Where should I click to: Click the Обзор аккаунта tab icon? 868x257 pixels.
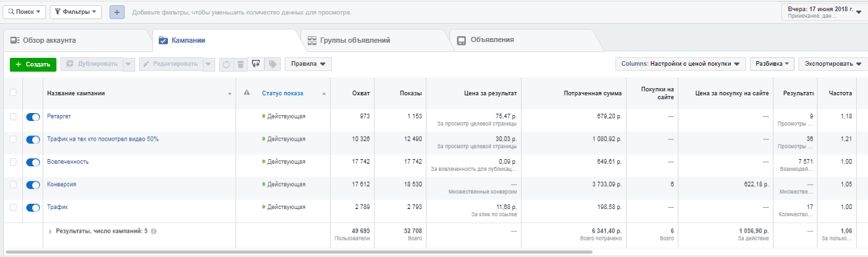[14, 41]
